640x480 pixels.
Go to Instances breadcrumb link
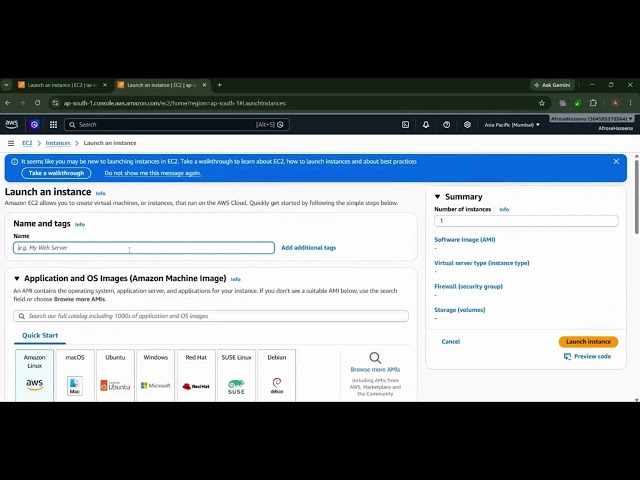(x=58, y=143)
